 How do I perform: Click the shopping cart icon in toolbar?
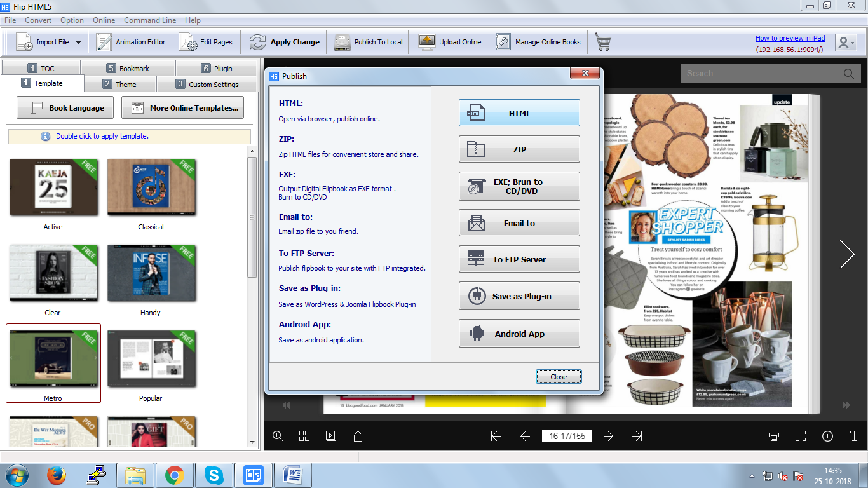pos(603,42)
